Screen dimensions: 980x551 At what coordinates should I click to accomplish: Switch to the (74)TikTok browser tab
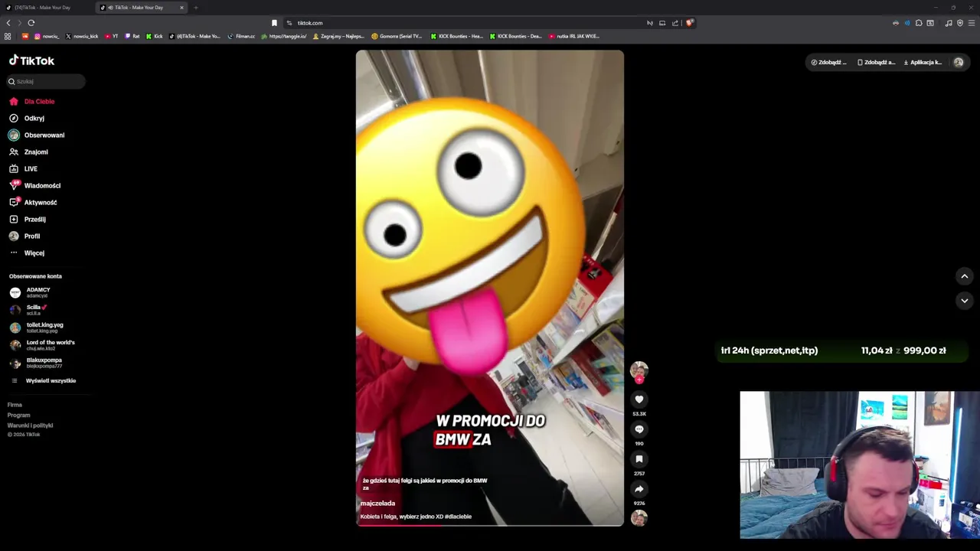(x=43, y=8)
